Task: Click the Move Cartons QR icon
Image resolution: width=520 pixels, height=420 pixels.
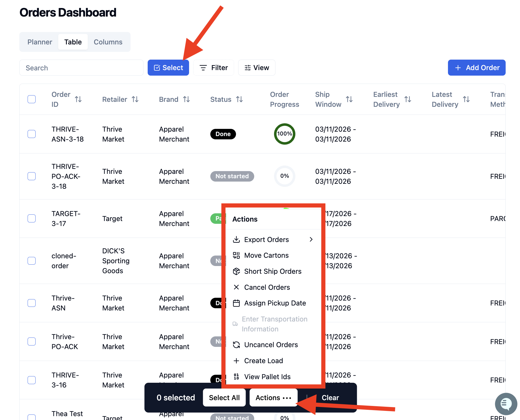Action: click(x=236, y=255)
